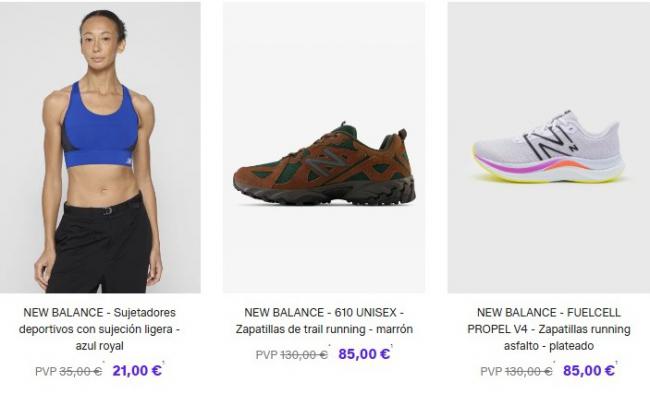Open the silver Fuelcell Propel V4 shoe image
This screenshot has width=650, height=406.
pos(549,147)
